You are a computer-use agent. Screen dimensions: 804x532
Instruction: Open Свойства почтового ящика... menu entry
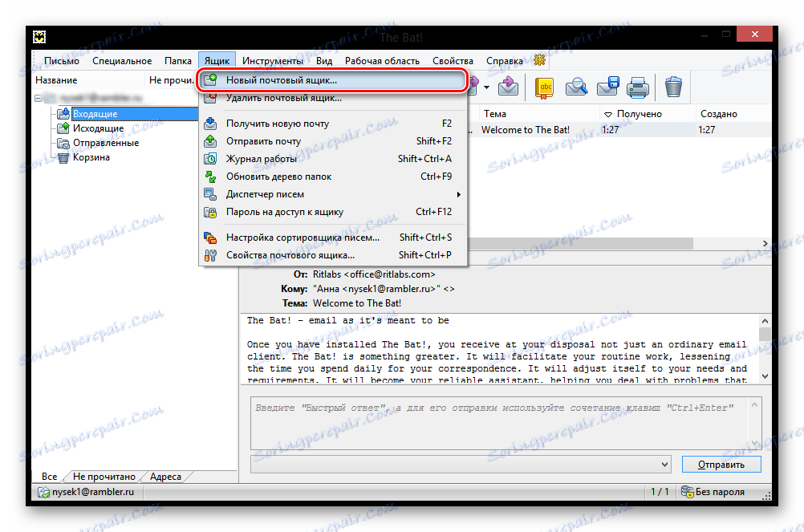point(333,254)
